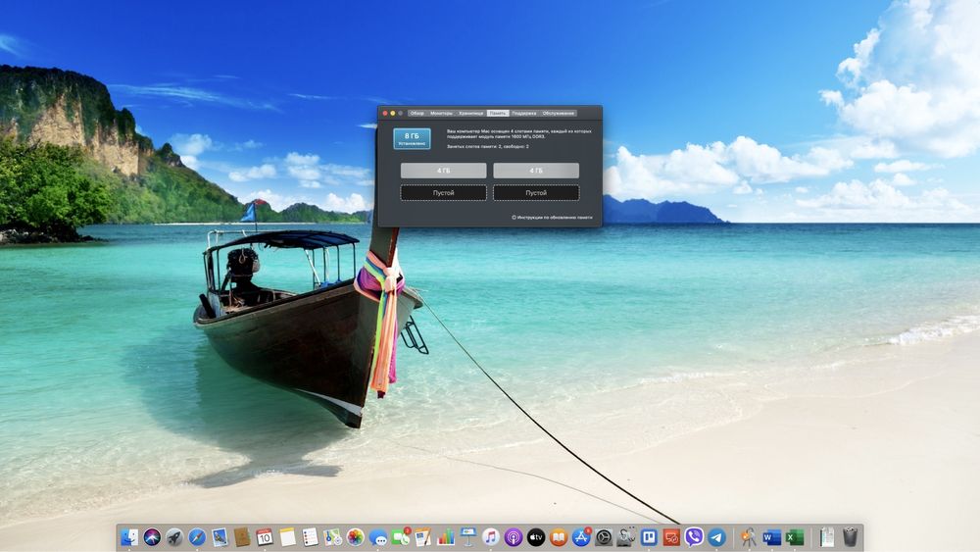Open the Apple TV app
Screen dimensions: 980x552
(x=536, y=537)
